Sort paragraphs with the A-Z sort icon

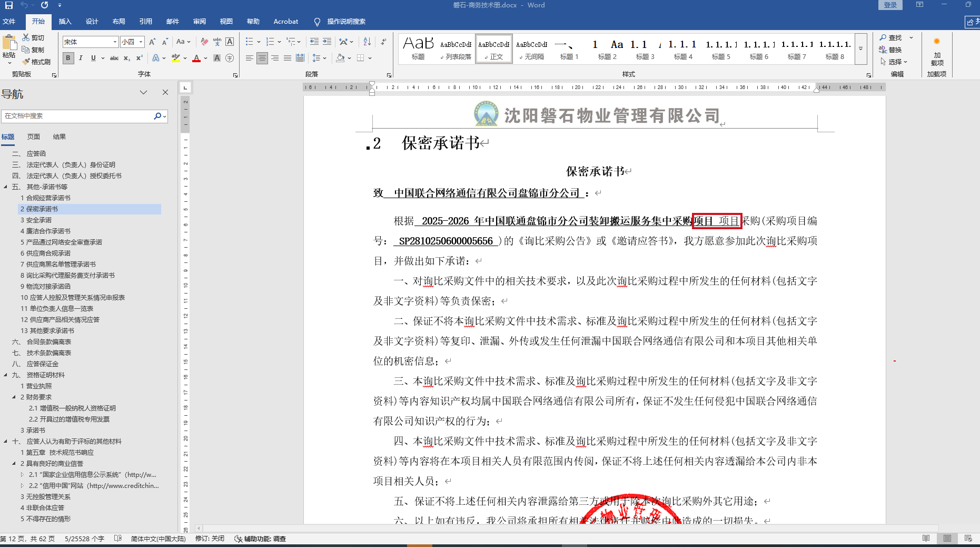pos(367,42)
